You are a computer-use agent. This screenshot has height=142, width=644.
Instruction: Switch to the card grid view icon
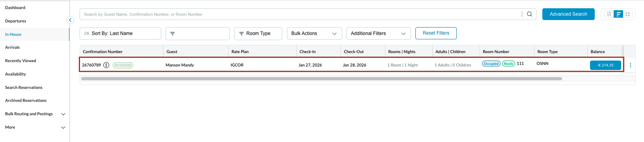pos(628,14)
